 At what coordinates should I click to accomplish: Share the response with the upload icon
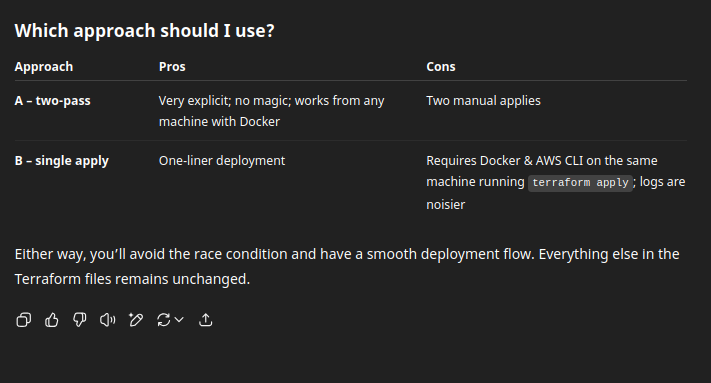pyautogui.click(x=205, y=320)
